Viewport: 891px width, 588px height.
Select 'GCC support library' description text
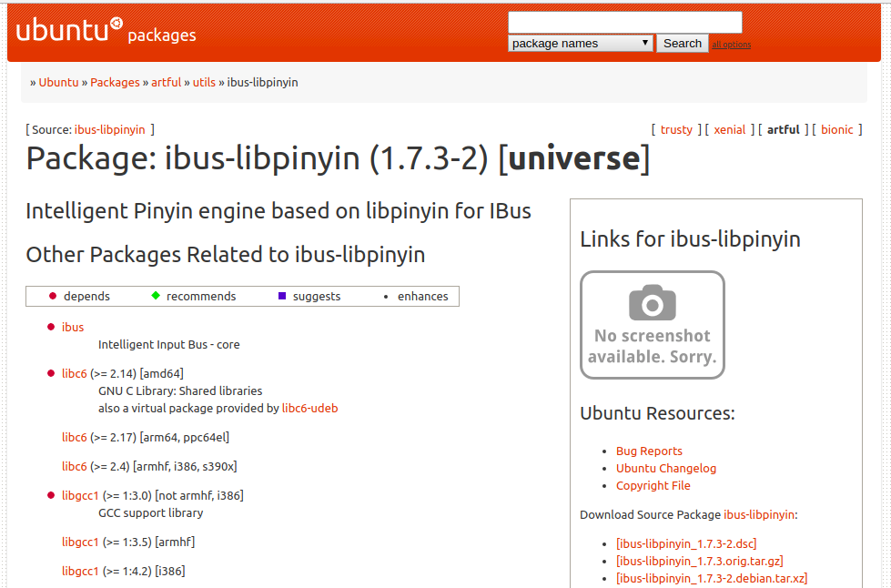[x=150, y=513]
